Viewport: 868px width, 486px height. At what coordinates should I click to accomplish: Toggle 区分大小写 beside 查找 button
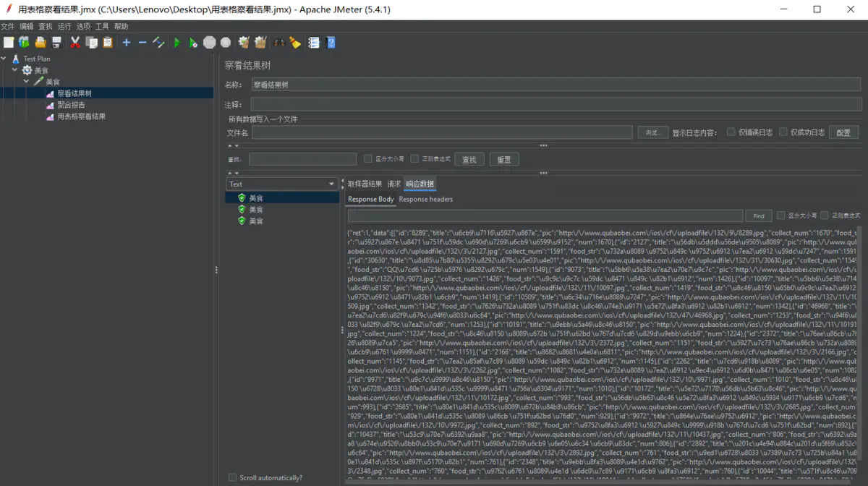pyautogui.click(x=368, y=159)
